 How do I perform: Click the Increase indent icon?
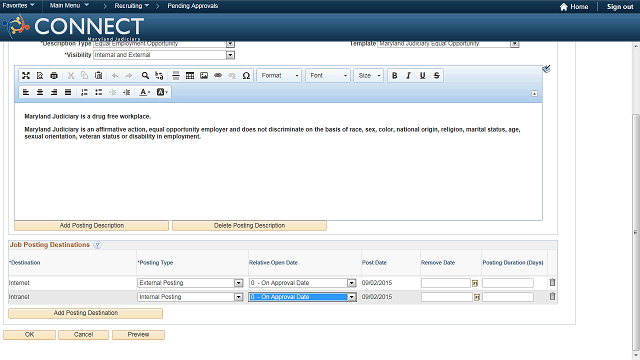tap(127, 92)
